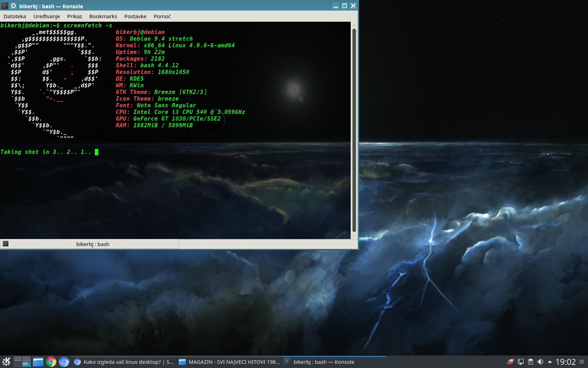The image size is (588, 368).
Task: Click the 'Font: Noto Sans Regular' line
Action: point(156,105)
